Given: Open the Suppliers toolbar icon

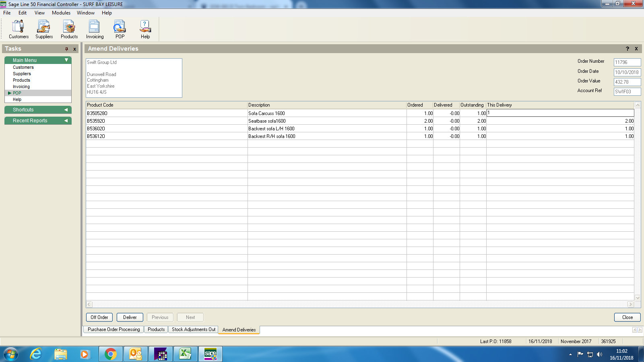Looking at the screenshot, I should (44, 29).
